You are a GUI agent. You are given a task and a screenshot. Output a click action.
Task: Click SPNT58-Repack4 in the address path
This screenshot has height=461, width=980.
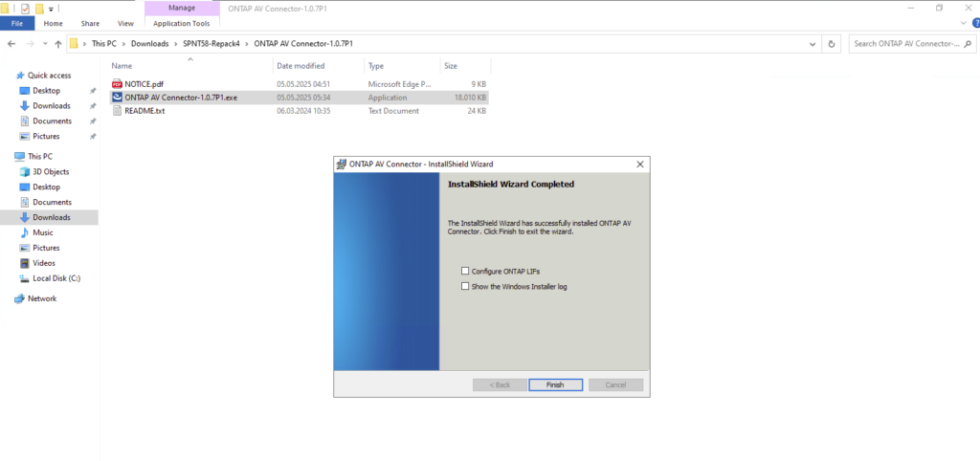[x=212, y=44]
